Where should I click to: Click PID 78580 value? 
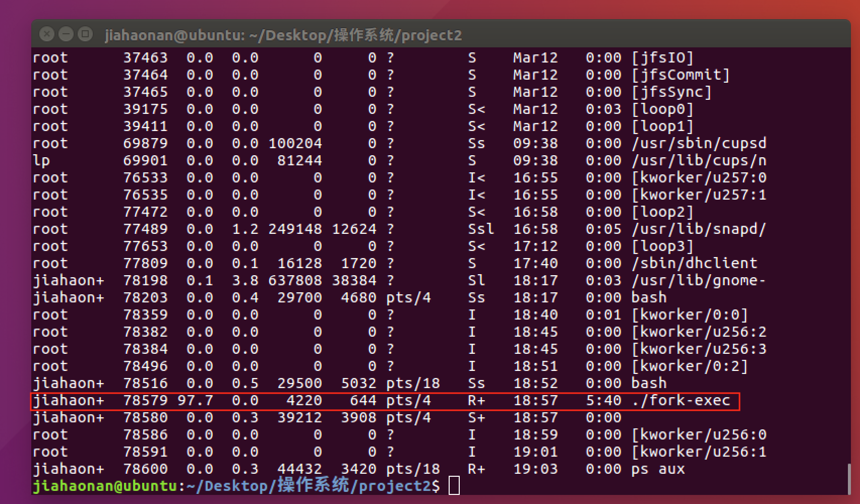[x=145, y=417]
